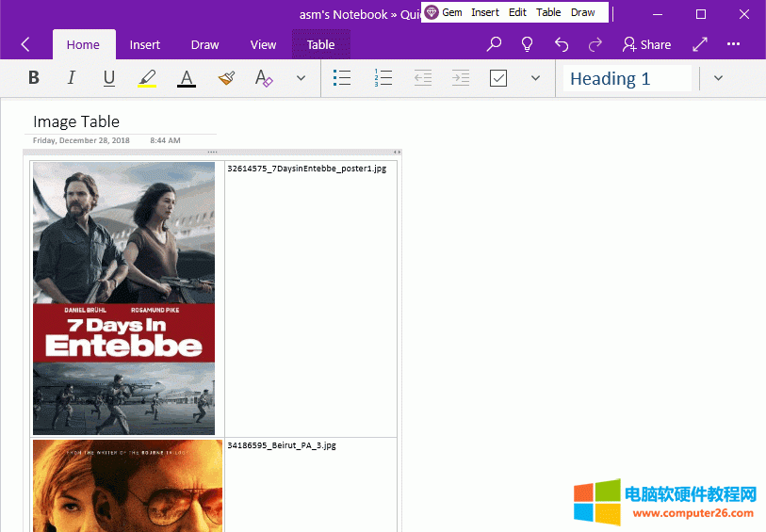Clear formatting with the eraser icon
This screenshot has height=532, width=766.
[264, 78]
